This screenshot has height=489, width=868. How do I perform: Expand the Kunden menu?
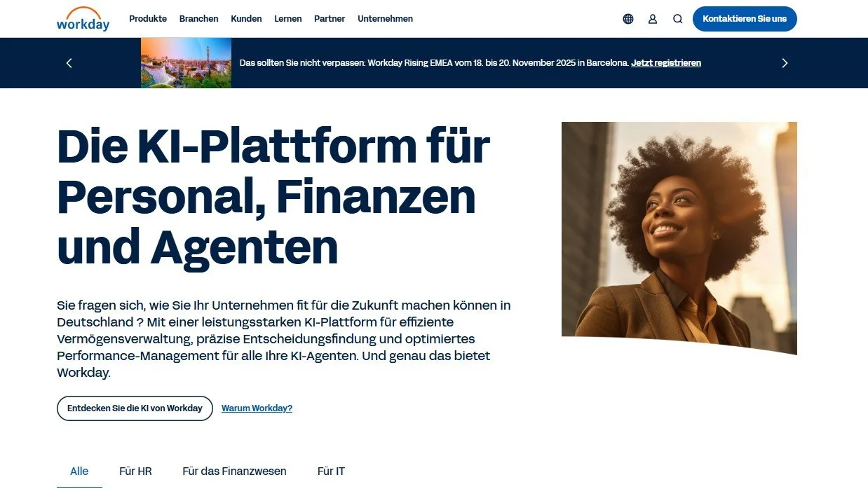point(246,19)
